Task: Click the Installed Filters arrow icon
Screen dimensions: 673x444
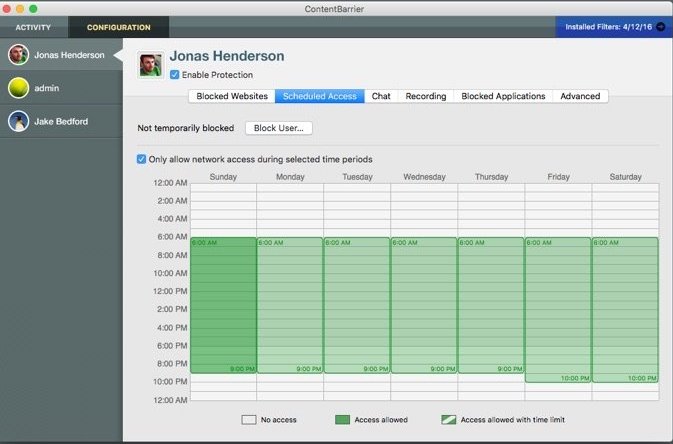Action: click(x=660, y=27)
